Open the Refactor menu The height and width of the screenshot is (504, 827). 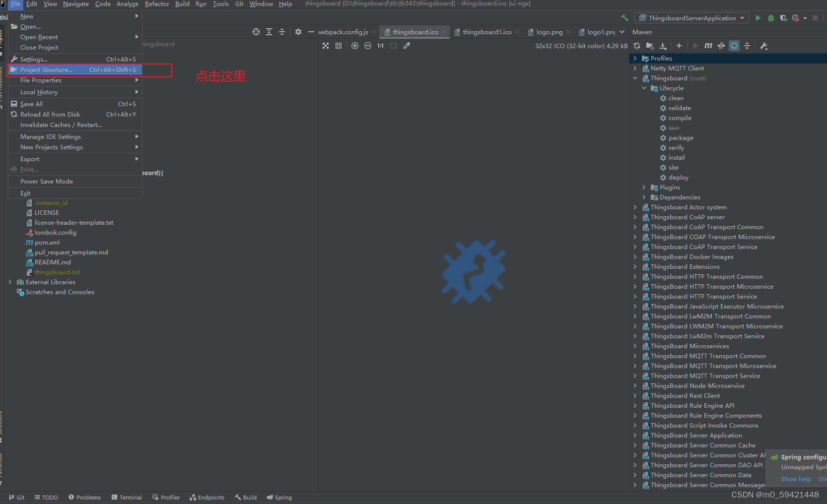click(x=157, y=4)
